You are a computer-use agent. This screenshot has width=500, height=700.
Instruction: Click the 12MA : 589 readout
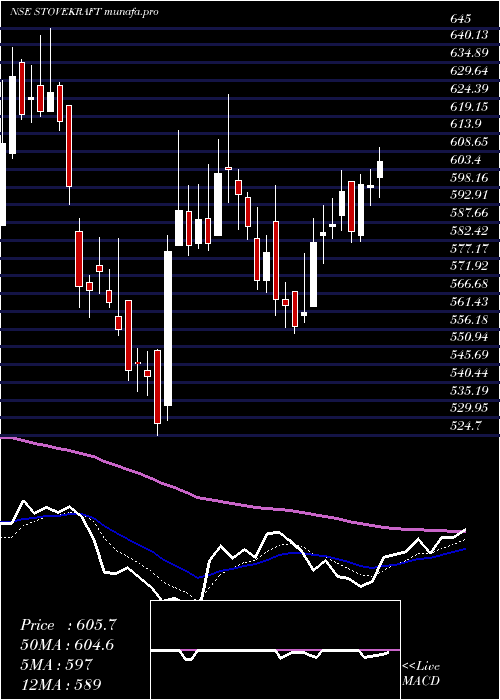[60, 683]
